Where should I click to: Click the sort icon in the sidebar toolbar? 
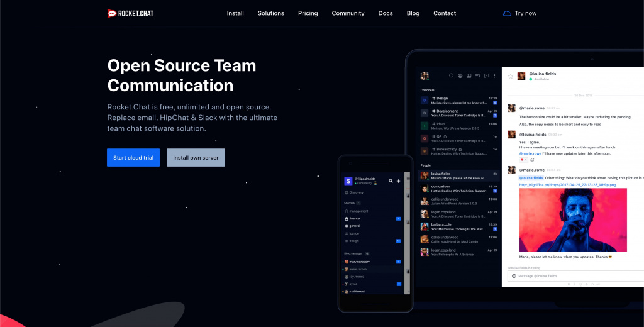477,76
